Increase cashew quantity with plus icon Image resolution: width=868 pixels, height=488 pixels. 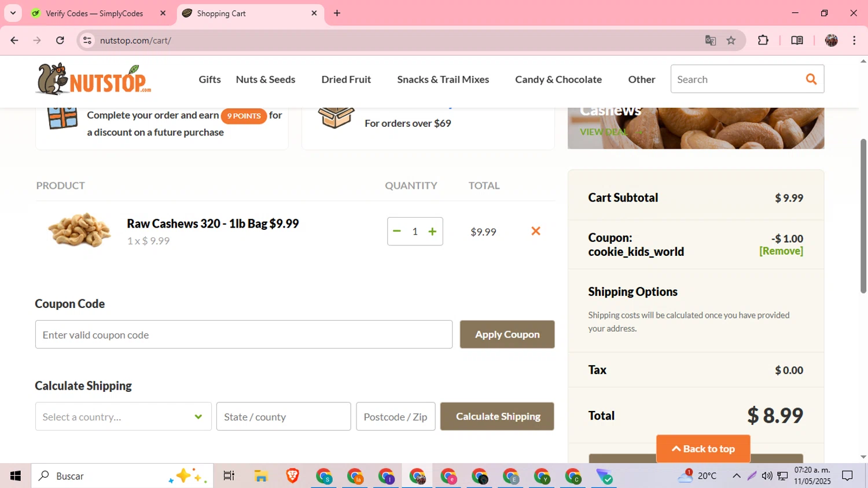pyautogui.click(x=432, y=232)
